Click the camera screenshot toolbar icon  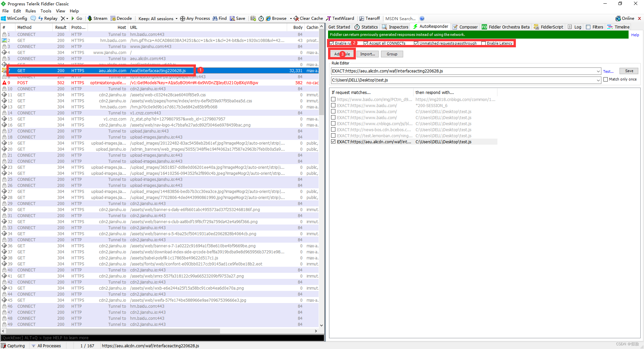[253, 18]
